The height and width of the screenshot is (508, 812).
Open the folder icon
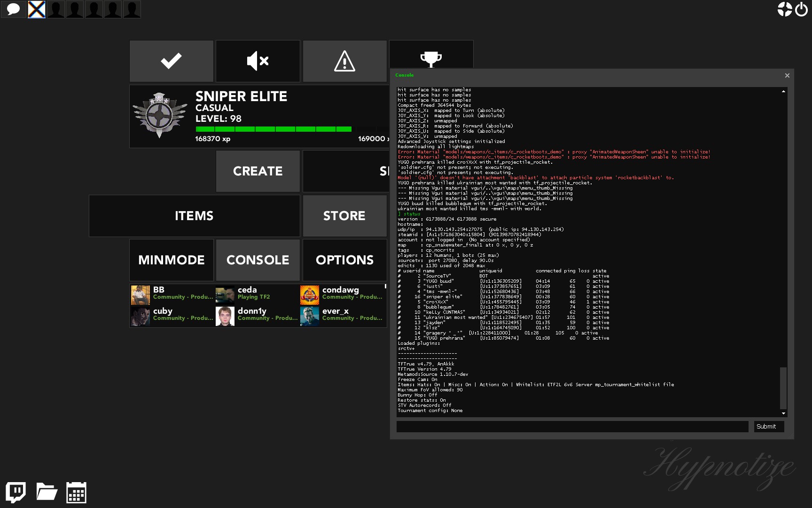(x=47, y=492)
